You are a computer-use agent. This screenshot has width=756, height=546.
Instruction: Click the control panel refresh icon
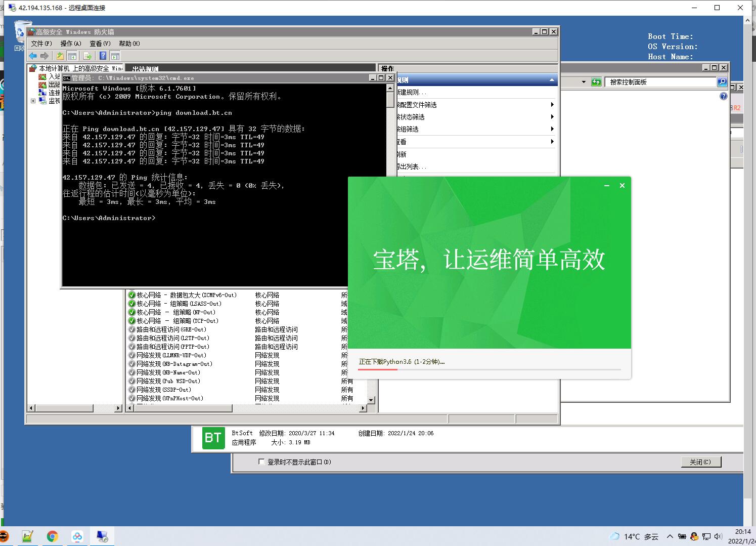point(596,82)
